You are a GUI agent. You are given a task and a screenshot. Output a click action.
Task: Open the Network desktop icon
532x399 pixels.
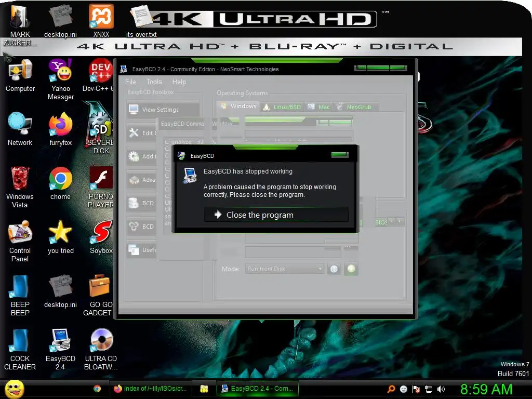pos(20,129)
